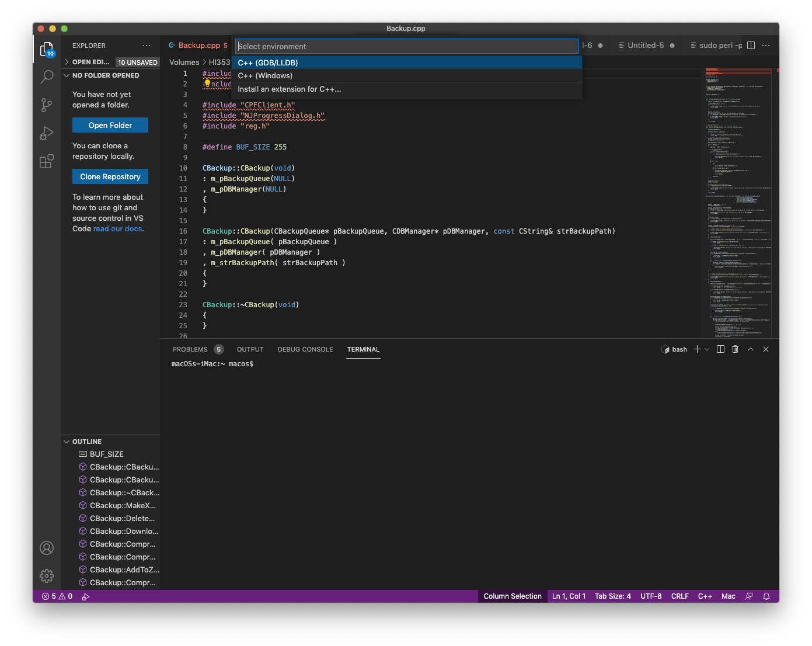Click the Open Folder button

pos(110,125)
